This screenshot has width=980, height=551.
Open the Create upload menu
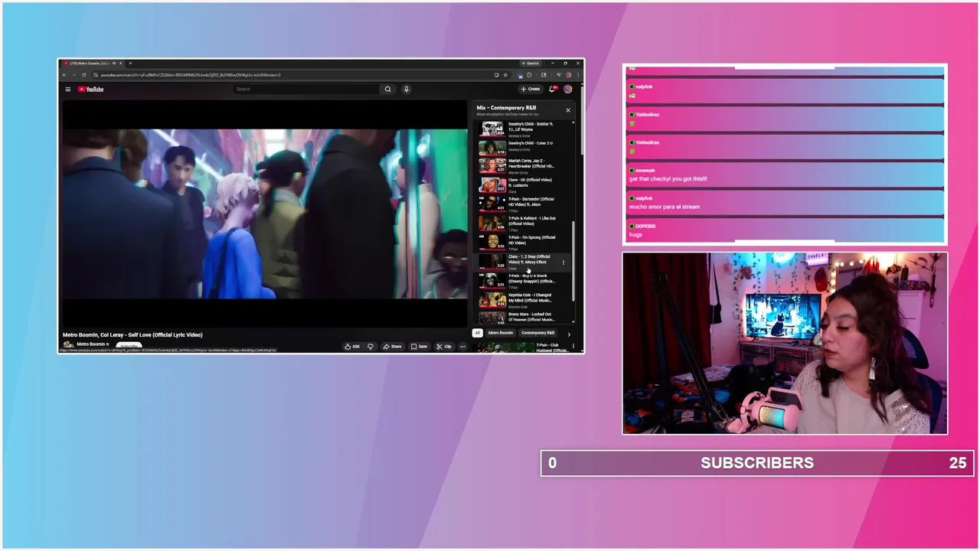tap(531, 90)
